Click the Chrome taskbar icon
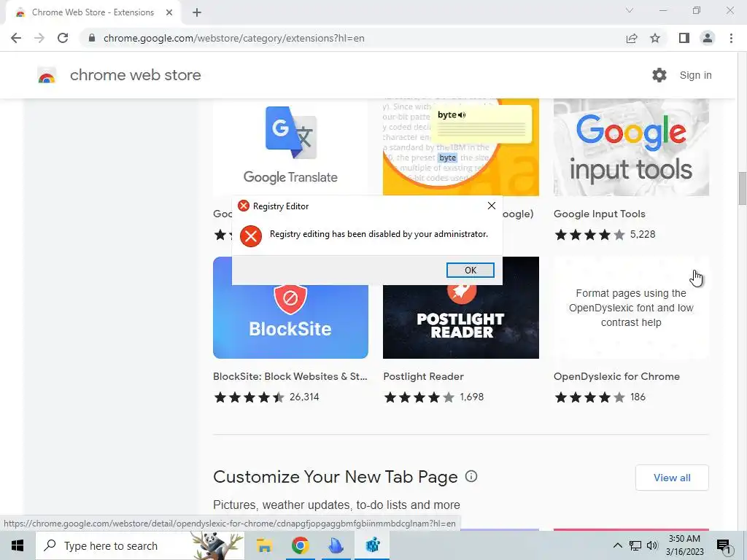747x560 pixels. coord(300,545)
